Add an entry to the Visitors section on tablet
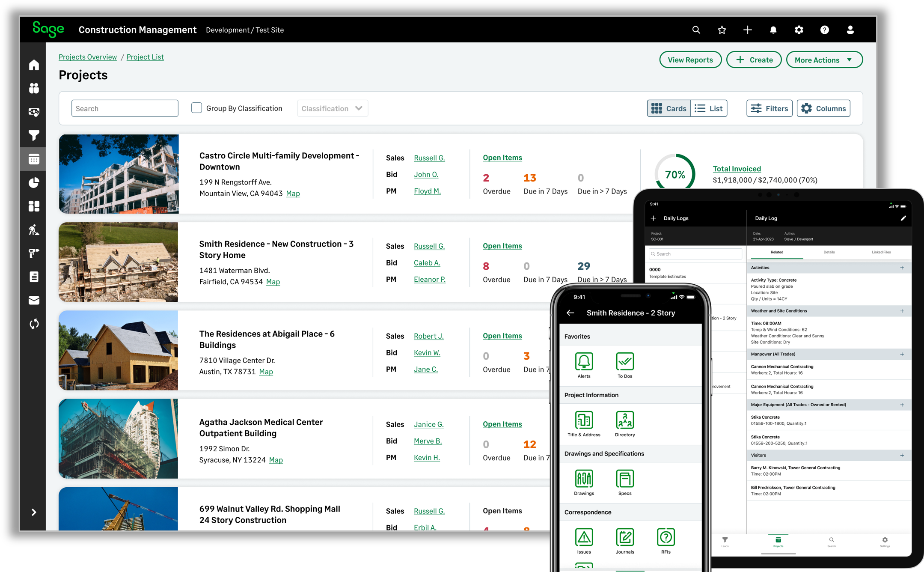The width and height of the screenshot is (924, 572). (x=902, y=455)
